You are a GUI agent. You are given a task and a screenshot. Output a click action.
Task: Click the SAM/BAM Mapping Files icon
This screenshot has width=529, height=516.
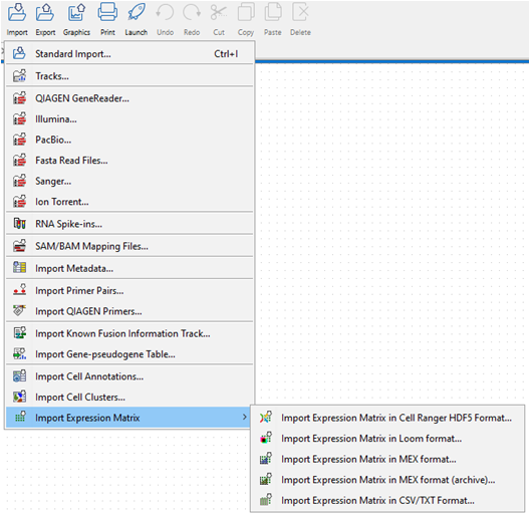tap(19, 246)
